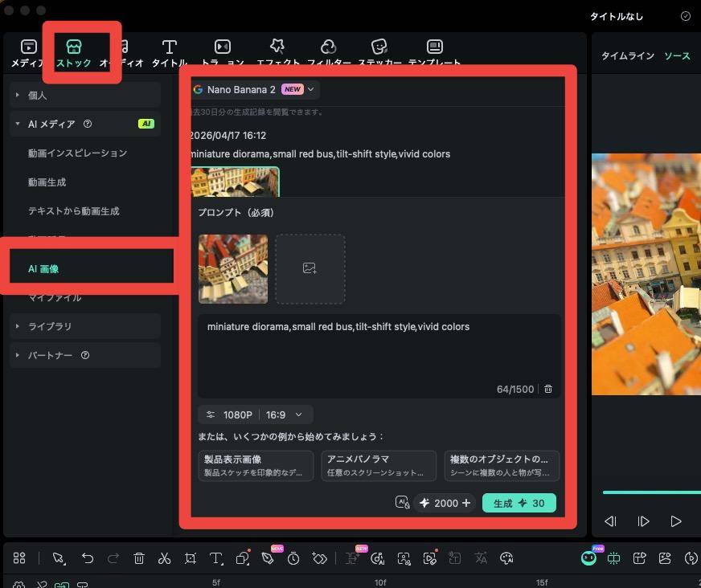This screenshot has height=588, width=701.
Task: Click the preview playback progress bar
Action: pos(652,492)
